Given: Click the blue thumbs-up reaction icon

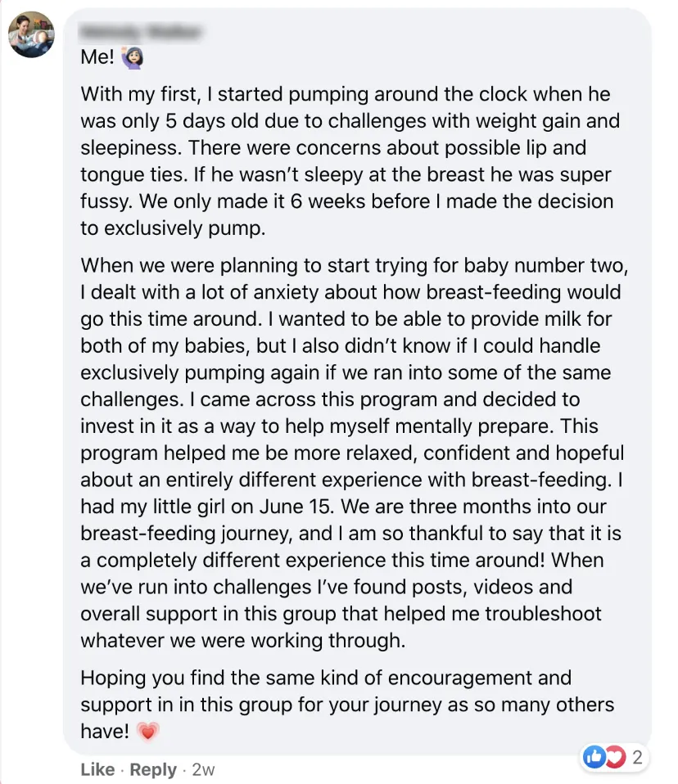Looking at the screenshot, I should point(595,758).
